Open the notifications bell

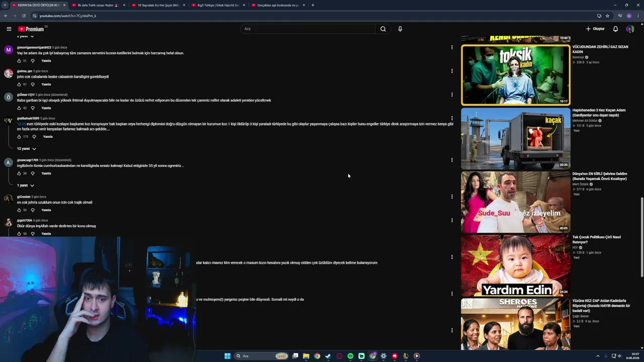[x=615, y=29]
